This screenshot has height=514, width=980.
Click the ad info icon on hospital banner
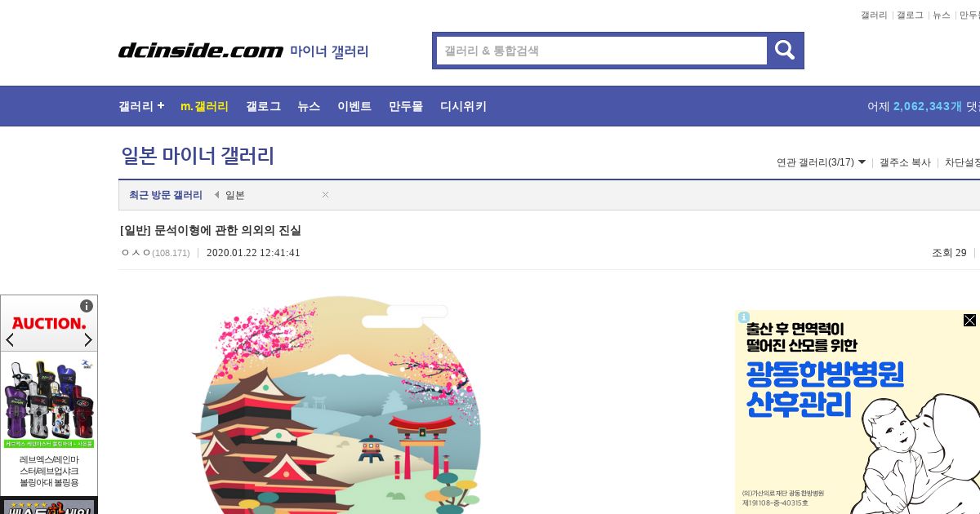click(x=743, y=317)
